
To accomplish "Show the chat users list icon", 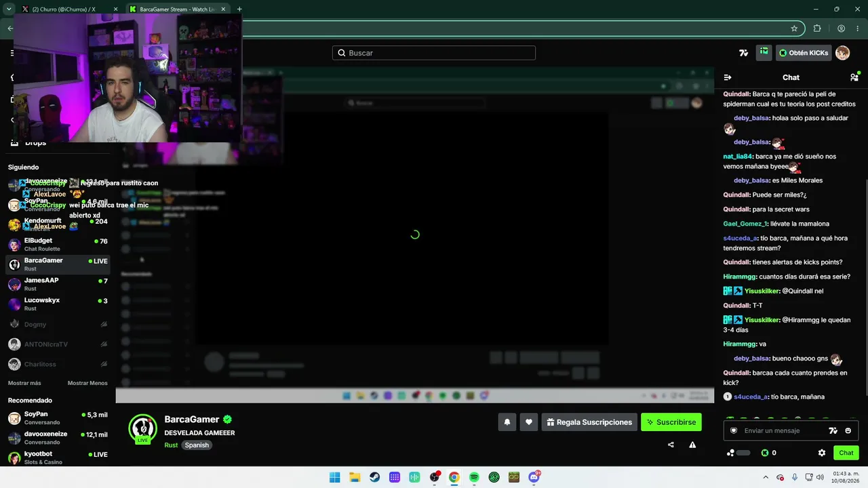I will pyautogui.click(x=854, y=77).
